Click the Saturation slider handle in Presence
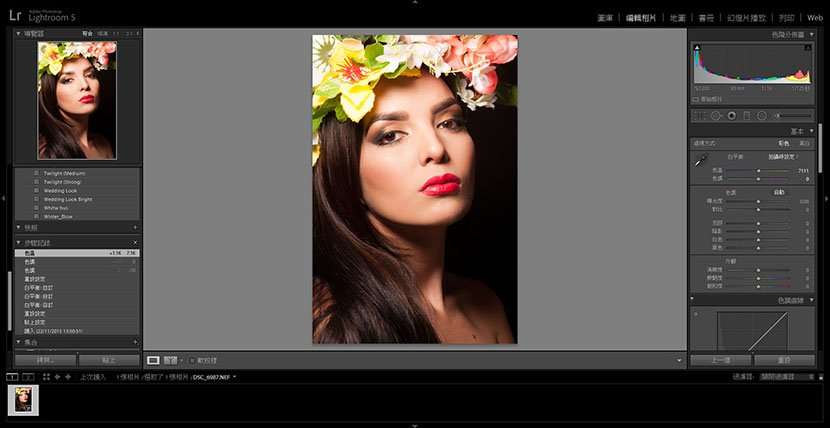Image resolution: width=830 pixels, height=428 pixels. [758, 286]
